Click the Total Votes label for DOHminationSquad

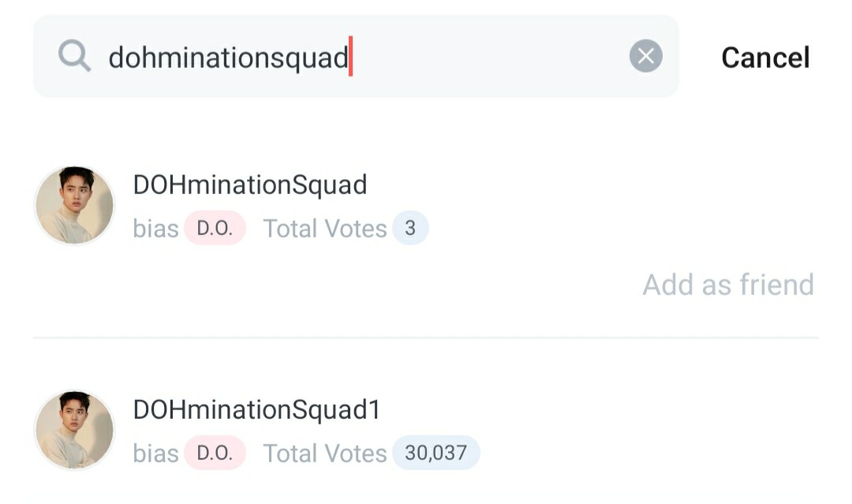click(325, 229)
